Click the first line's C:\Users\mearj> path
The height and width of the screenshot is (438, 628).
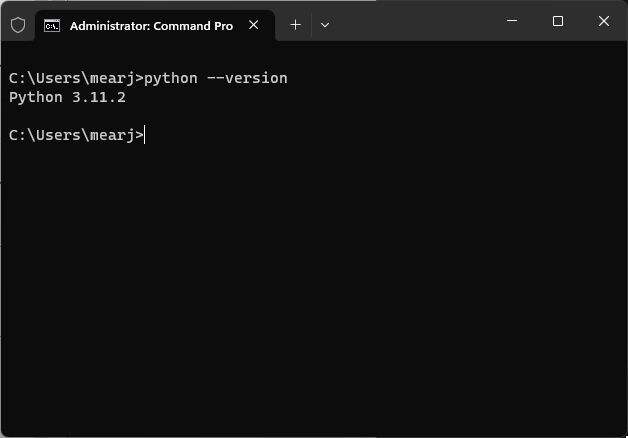(75, 78)
